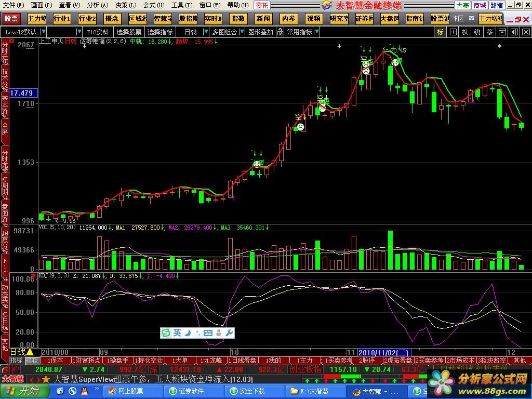Expand the dropdown arrow before F10资料

79,32
